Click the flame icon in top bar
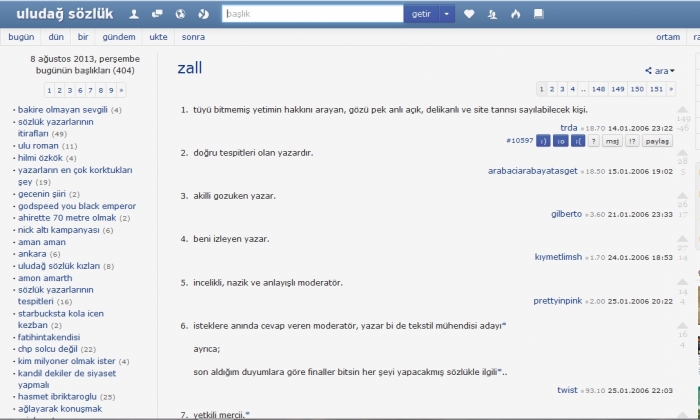This screenshot has width=700, height=420. 516,14
